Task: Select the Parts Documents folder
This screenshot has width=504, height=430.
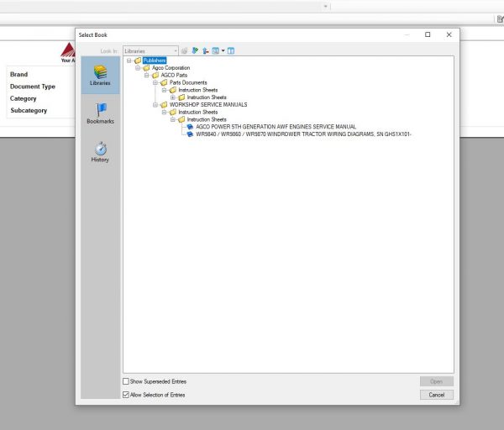Action: 188,82
